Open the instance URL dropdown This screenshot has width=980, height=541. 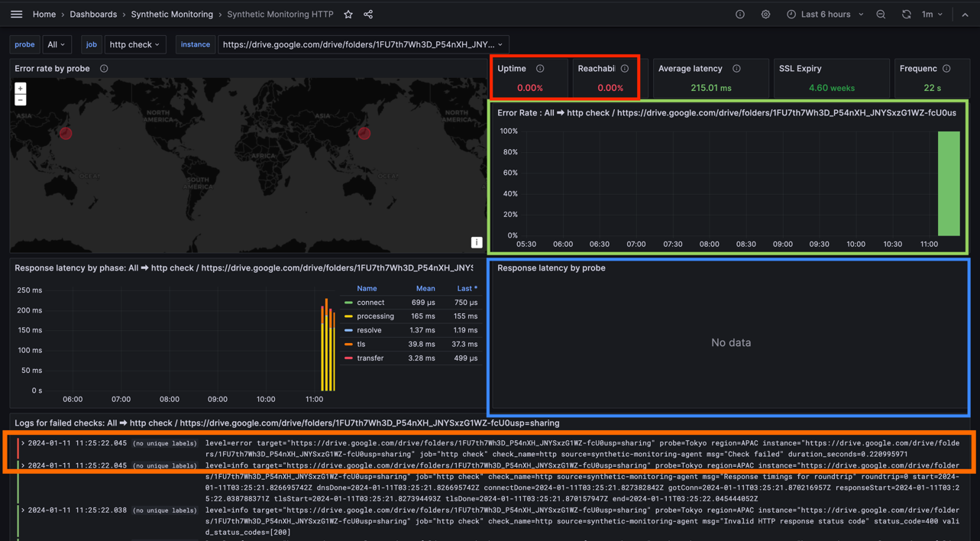(x=363, y=44)
